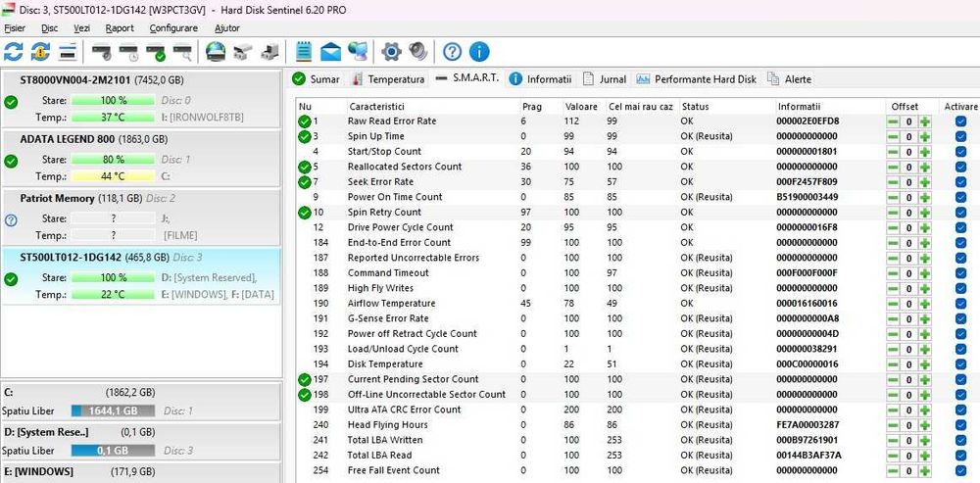Click the speaker sound icon
The image size is (980, 483).
[x=418, y=52]
